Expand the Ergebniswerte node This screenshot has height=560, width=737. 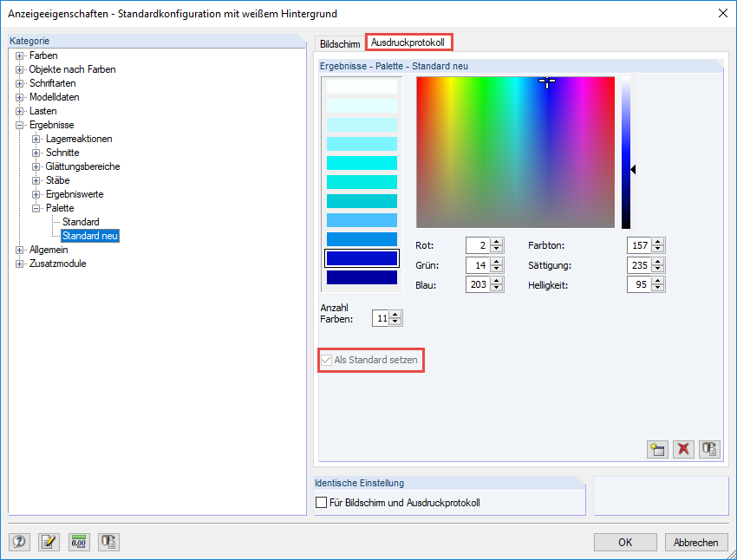(36, 194)
